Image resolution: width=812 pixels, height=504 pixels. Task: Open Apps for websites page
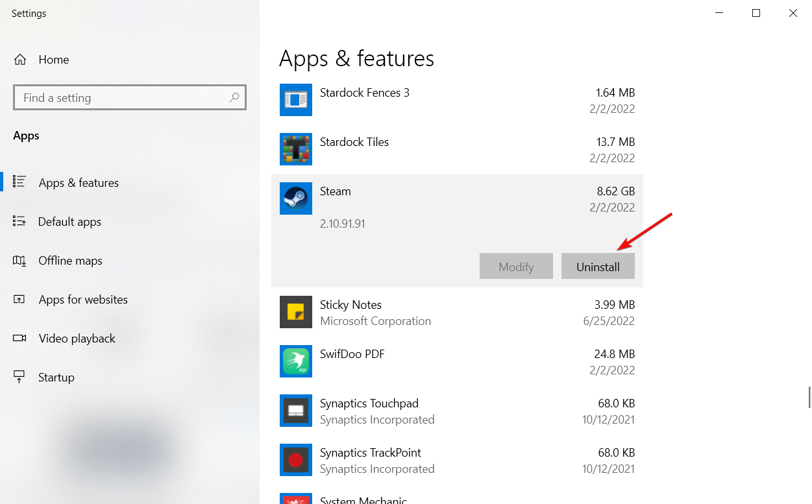pos(130,300)
